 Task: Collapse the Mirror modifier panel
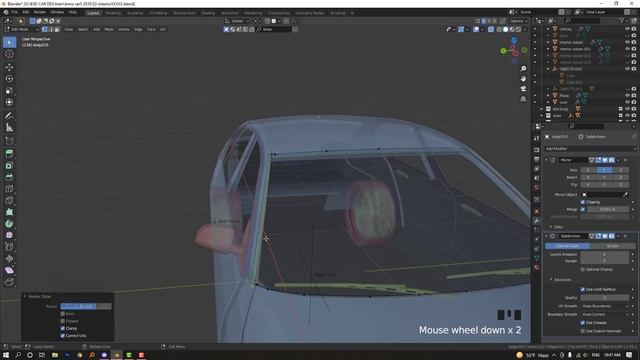pos(546,160)
